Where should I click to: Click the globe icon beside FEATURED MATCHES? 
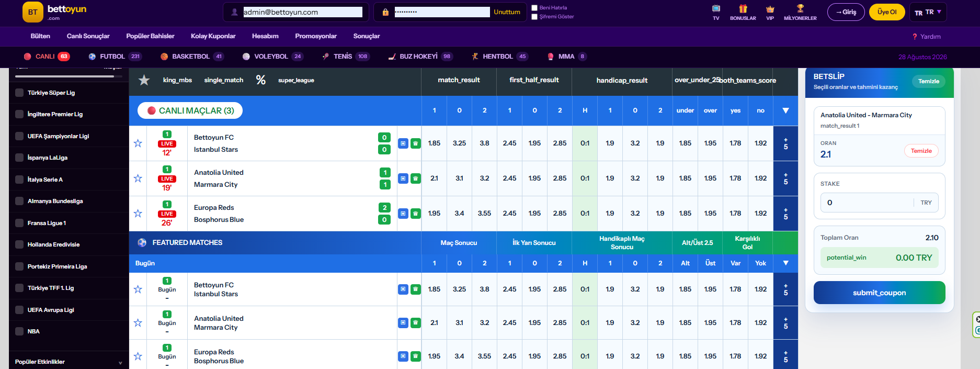[x=142, y=242]
